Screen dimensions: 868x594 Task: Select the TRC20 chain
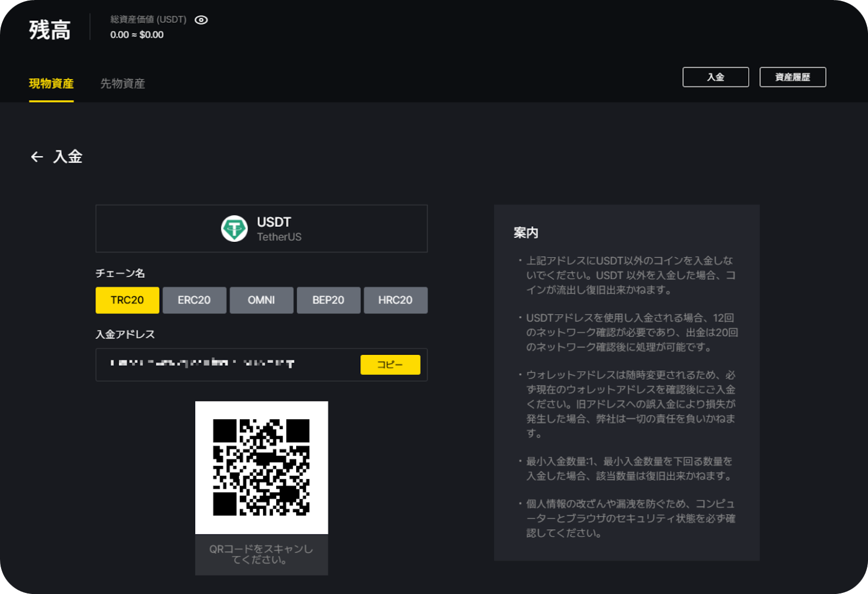127,300
